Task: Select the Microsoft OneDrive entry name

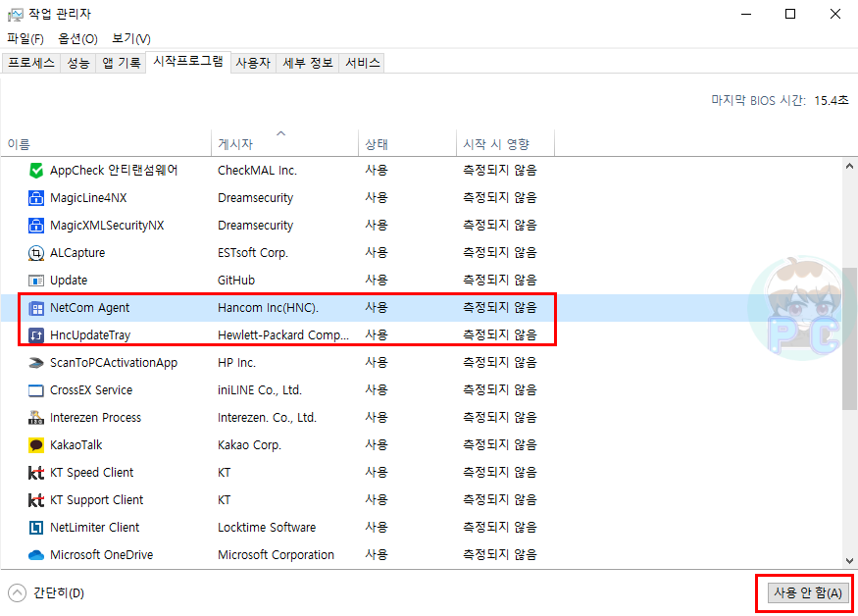Action: [x=101, y=554]
